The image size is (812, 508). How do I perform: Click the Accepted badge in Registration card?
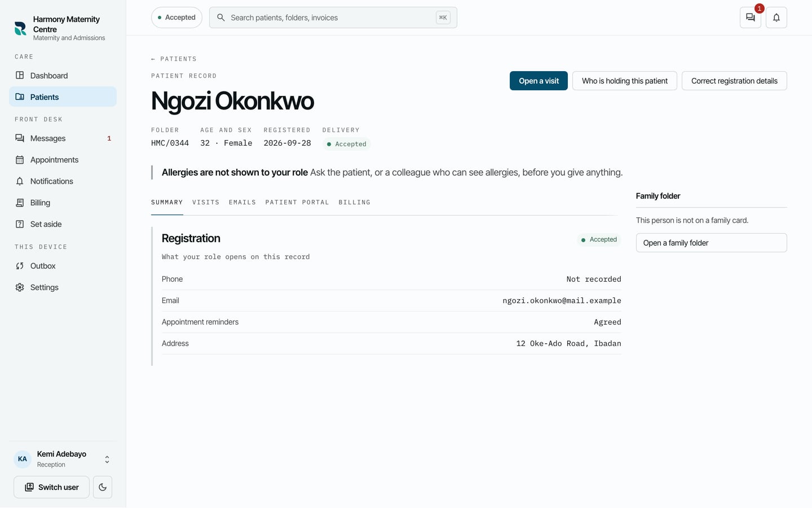(599, 239)
